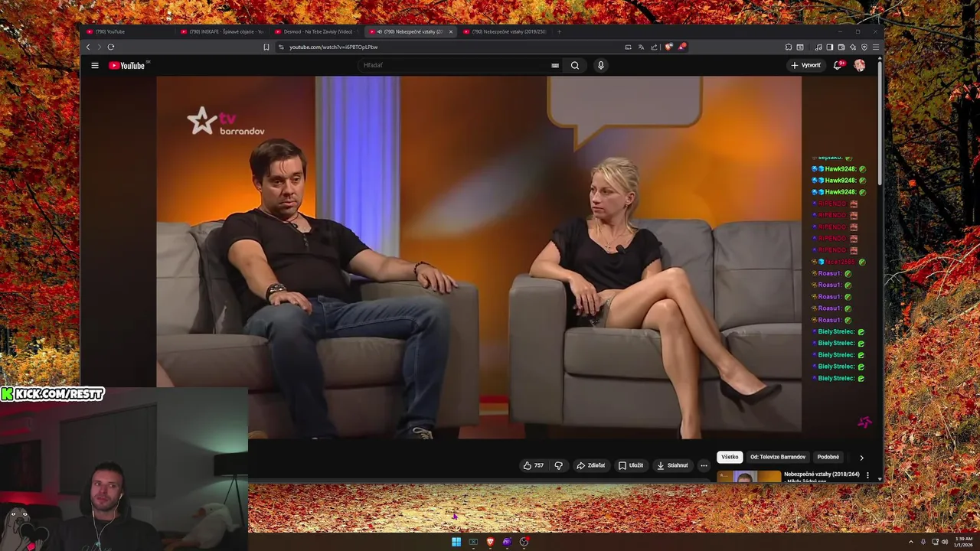Switch to the INEKAFE Špinavé objatie tab
The image size is (980, 551).
click(x=222, y=31)
